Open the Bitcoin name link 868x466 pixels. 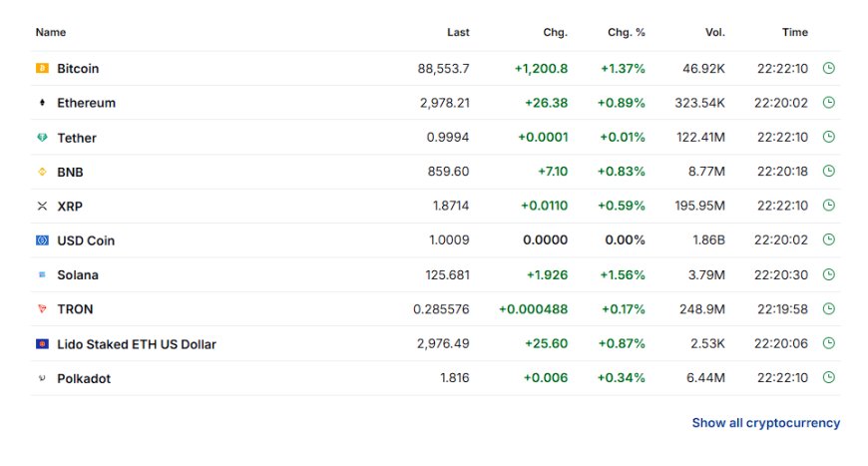(x=78, y=69)
